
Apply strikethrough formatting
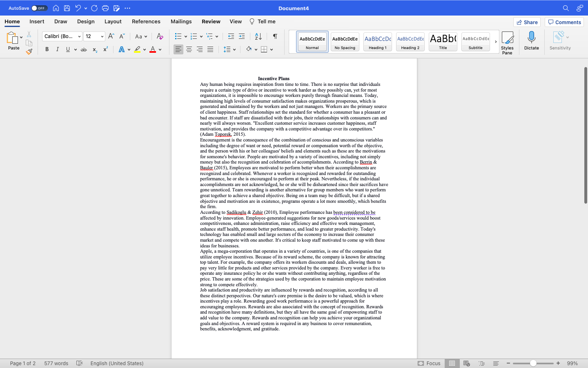click(83, 49)
